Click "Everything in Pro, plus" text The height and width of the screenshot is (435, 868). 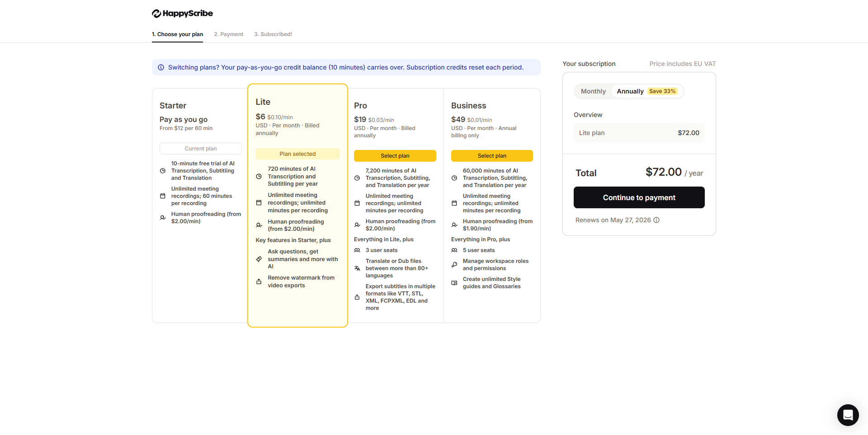click(481, 239)
